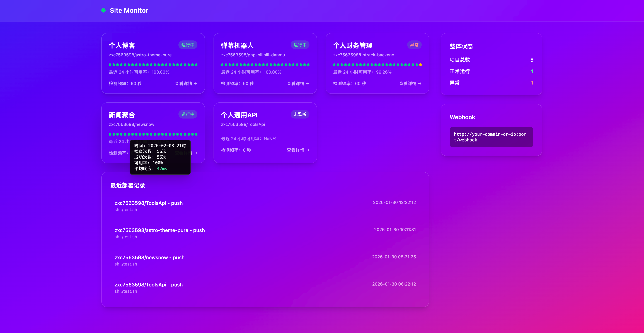Open ToolsApi deployment from 12:22:12
The width and height of the screenshot is (644, 333).
(149, 203)
